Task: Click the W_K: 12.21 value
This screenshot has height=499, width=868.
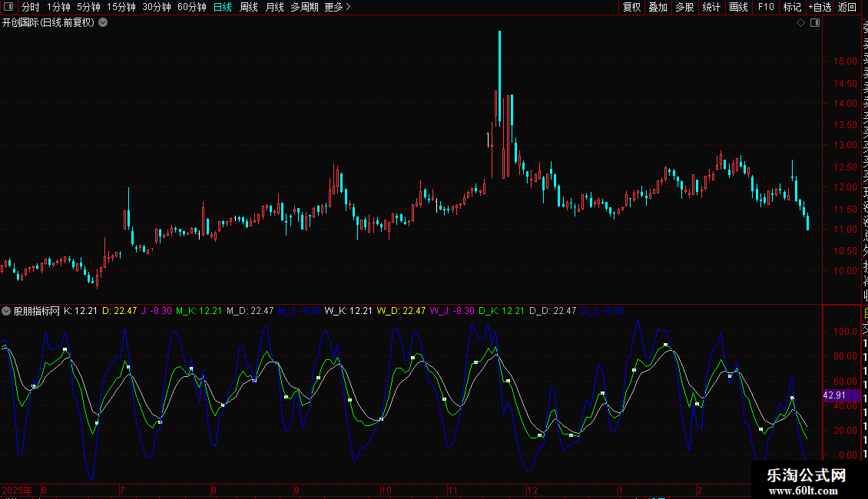Action: pyautogui.click(x=348, y=311)
